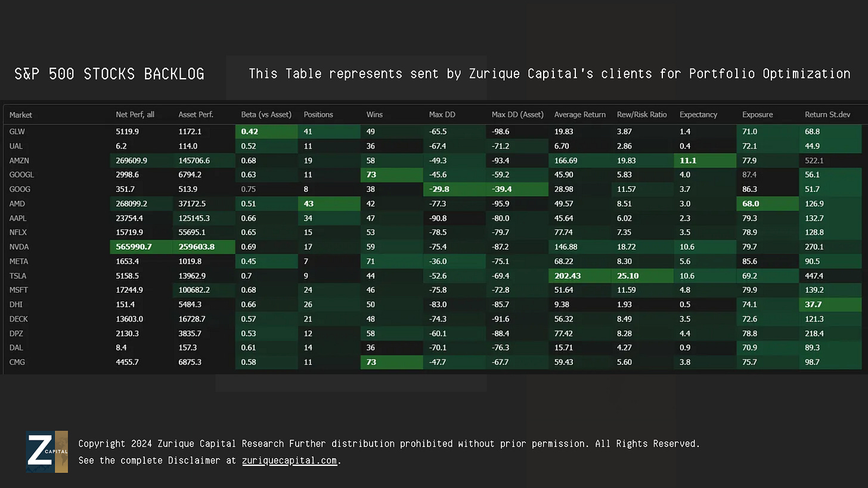Sort by Asset Perf. column header
The image size is (868, 488).
(196, 114)
